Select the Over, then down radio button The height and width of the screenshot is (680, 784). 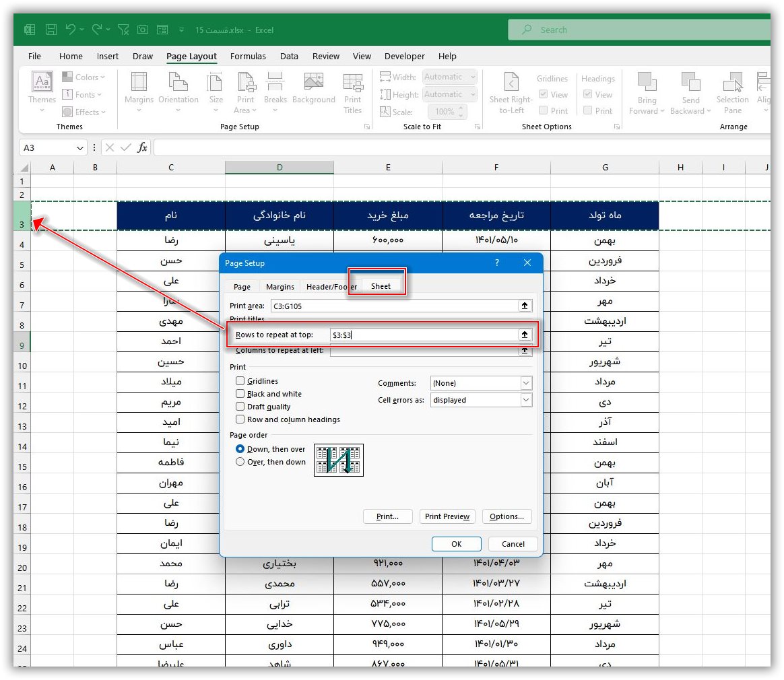(x=240, y=462)
